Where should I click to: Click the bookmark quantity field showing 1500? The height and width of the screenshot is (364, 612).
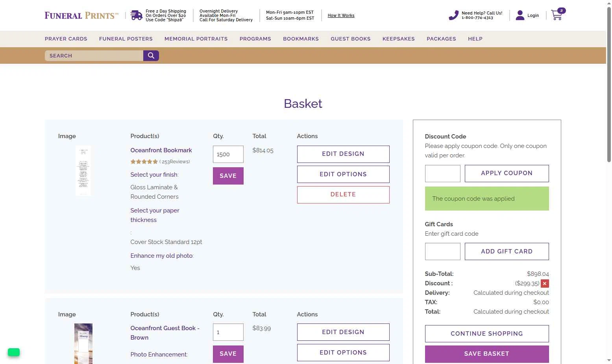click(x=228, y=154)
